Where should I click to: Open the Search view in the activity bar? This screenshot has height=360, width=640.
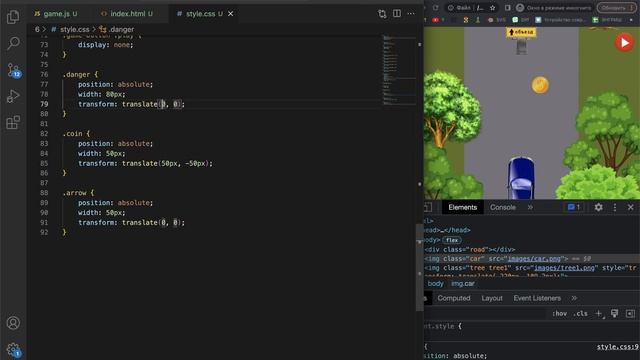coord(13,43)
